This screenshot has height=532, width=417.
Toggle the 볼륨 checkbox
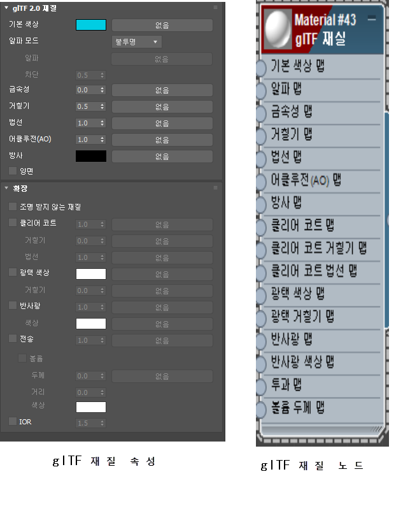point(22,358)
